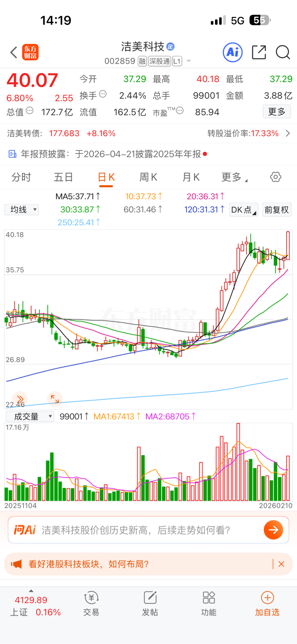Tap the orange double-arrow chart icon
Image resolution: width=297 pixels, height=644 pixels.
click(20, 399)
